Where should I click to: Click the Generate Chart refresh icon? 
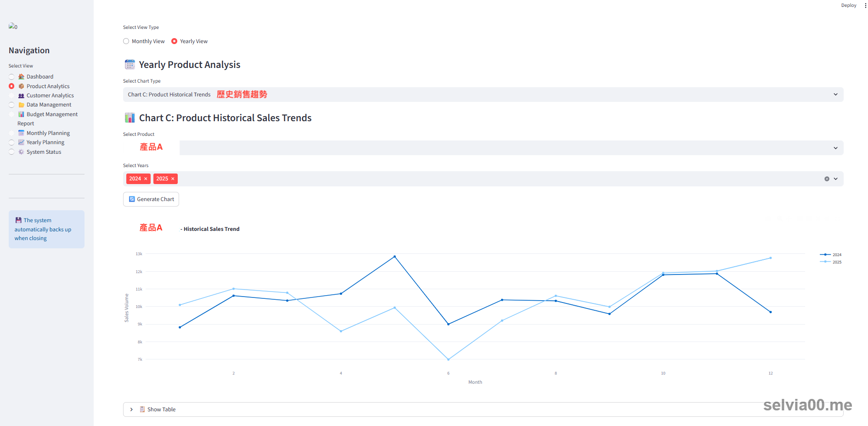132,199
